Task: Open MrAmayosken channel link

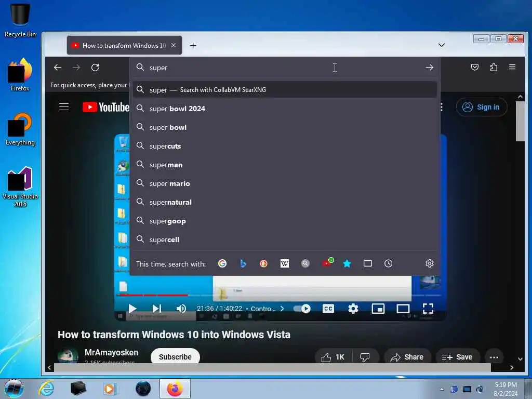Action: pyautogui.click(x=111, y=352)
